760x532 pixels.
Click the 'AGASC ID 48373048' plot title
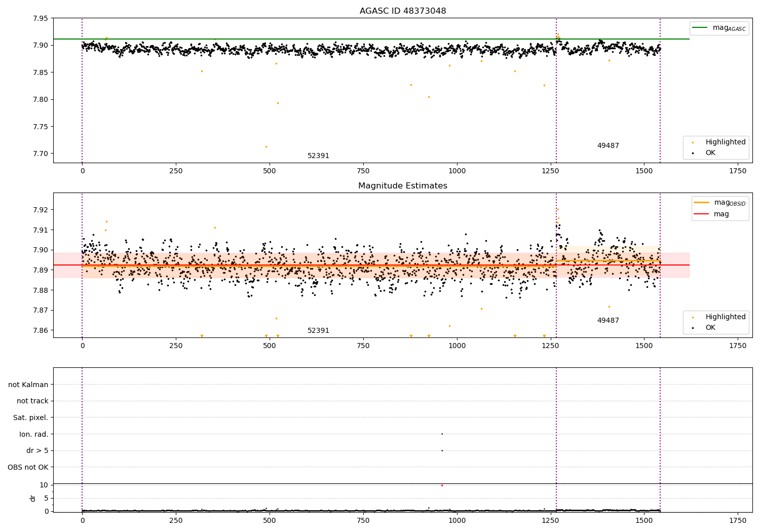coord(403,11)
